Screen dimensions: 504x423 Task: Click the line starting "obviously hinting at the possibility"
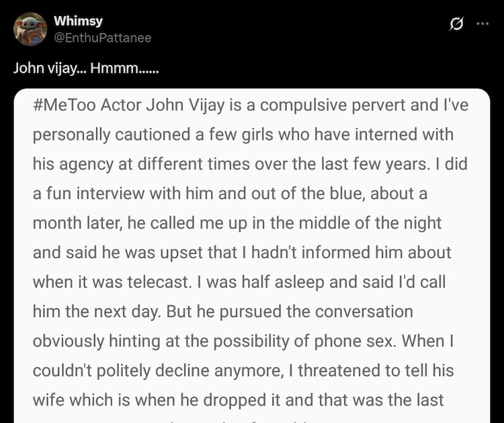coord(244,341)
